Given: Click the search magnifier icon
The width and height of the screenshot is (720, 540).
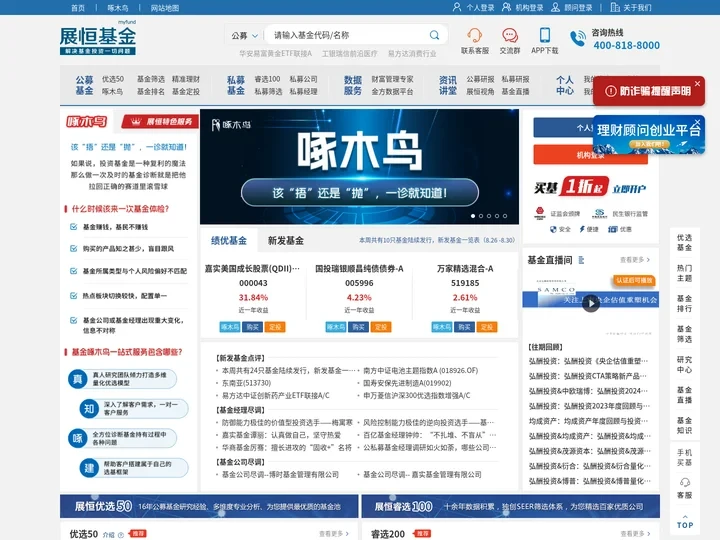Looking at the screenshot, I should point(434,35).
